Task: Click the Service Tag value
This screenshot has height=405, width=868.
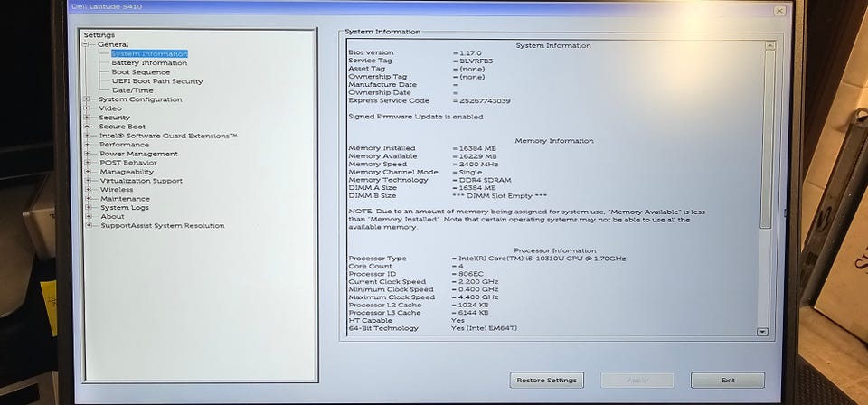Action: (x=476, y=61)
